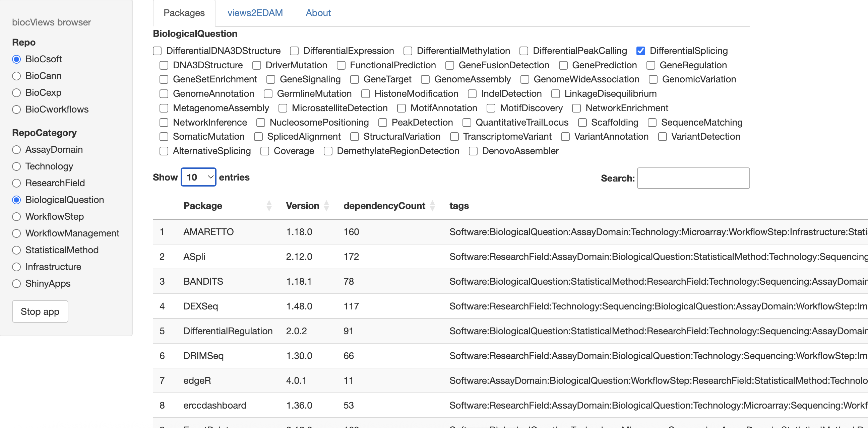Tick the PeakDetection checkbox

382,123
